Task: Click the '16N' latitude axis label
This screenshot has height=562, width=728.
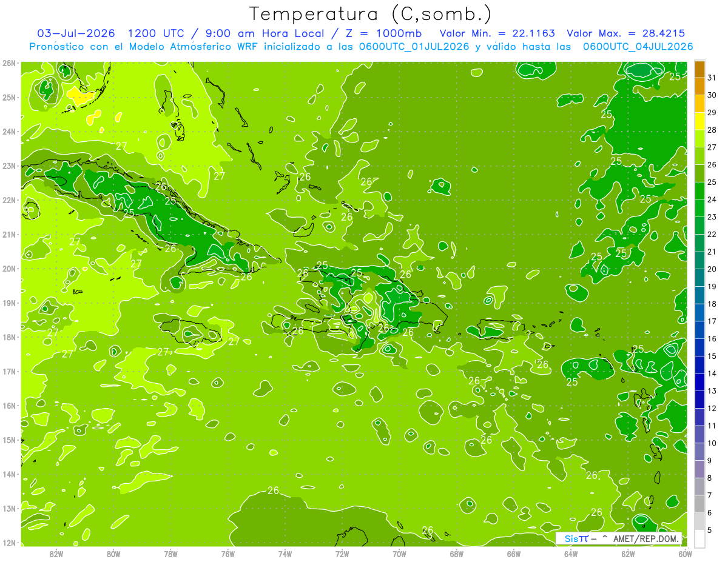Action: (9, 406)
